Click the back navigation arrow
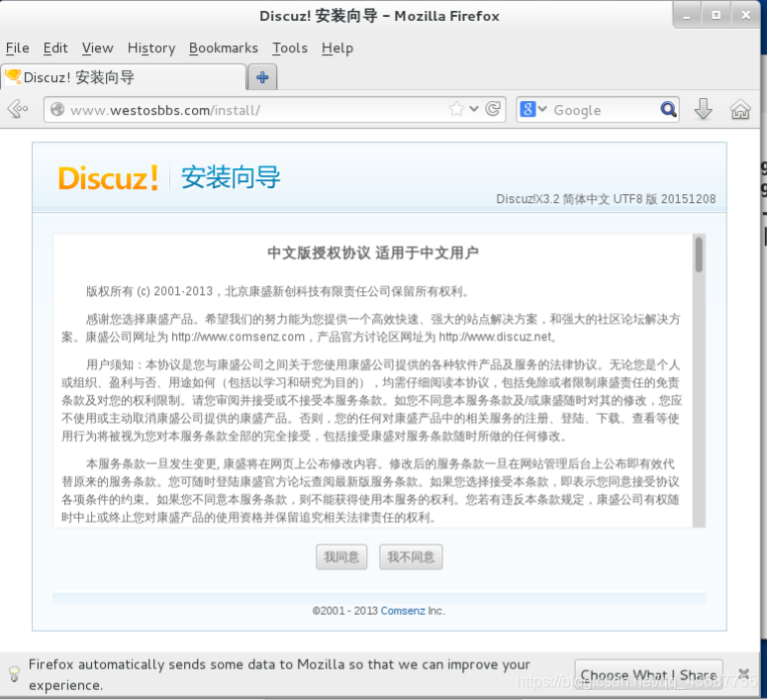Image resolution: width=767 pixels, height=700 pixels. pyautogui.click(x=18, y=109)
